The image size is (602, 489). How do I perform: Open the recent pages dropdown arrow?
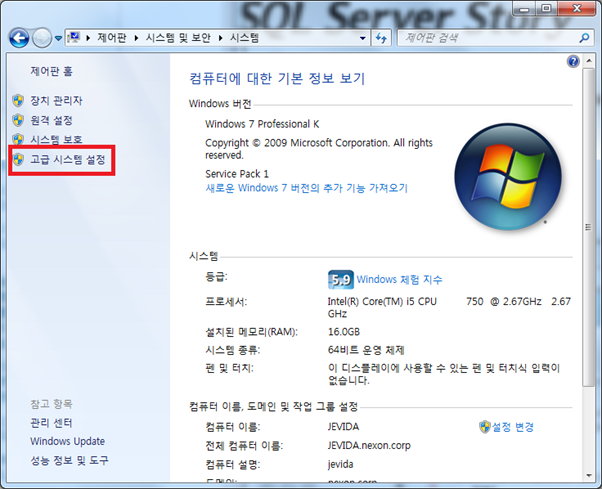(x=58, y=38)
